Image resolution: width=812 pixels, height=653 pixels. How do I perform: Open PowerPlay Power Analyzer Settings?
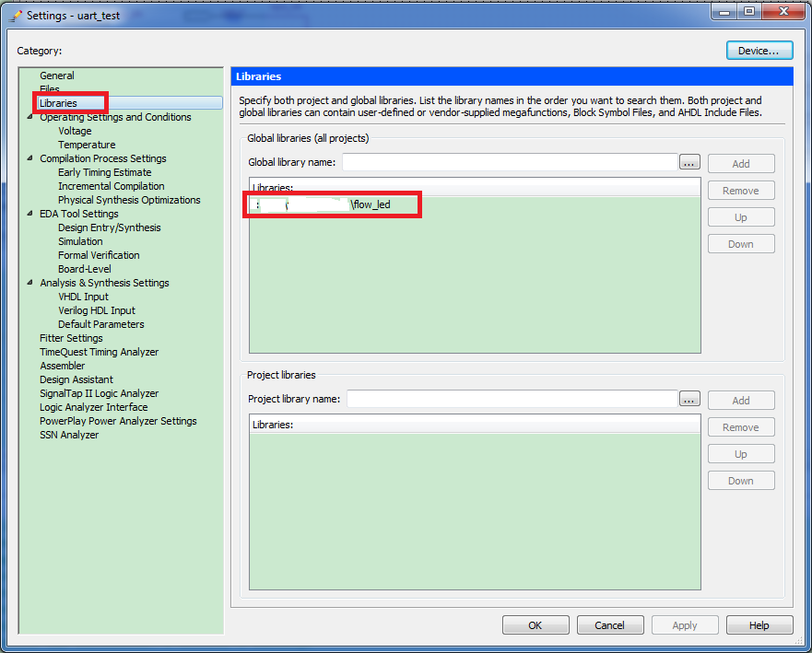click(118, 421)
